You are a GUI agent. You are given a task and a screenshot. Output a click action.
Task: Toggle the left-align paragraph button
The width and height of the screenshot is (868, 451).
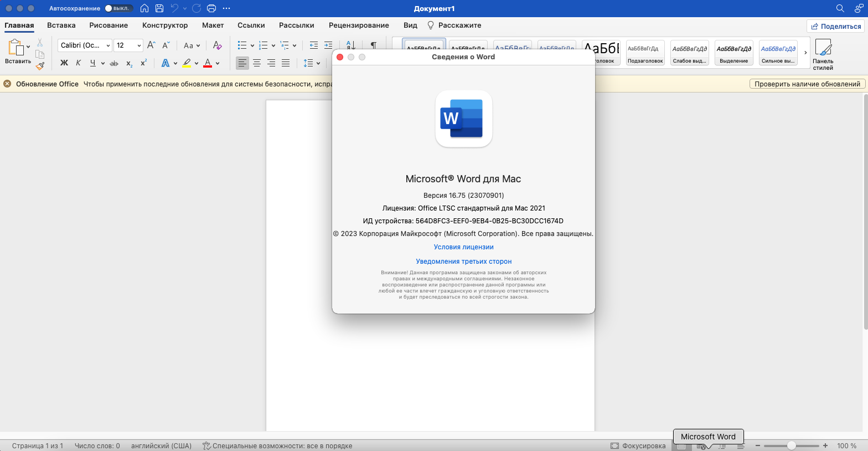click(242, 63)
